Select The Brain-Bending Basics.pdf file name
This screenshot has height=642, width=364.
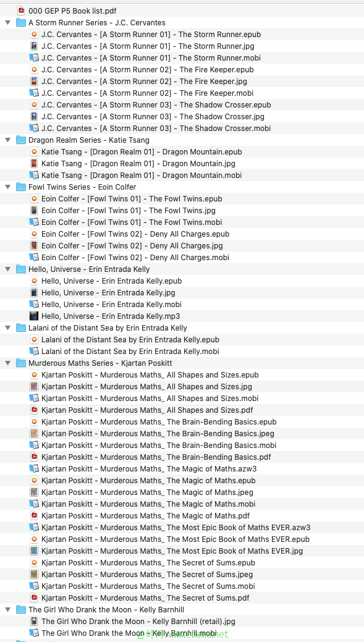[156, 457]
